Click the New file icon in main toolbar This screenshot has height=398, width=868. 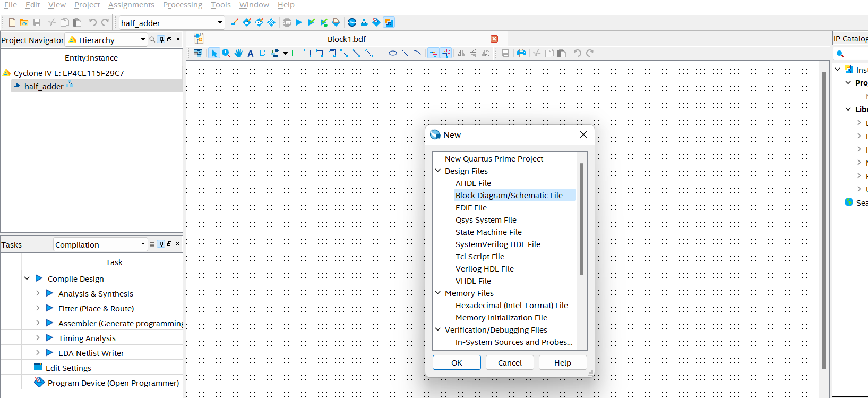point(12,22)
